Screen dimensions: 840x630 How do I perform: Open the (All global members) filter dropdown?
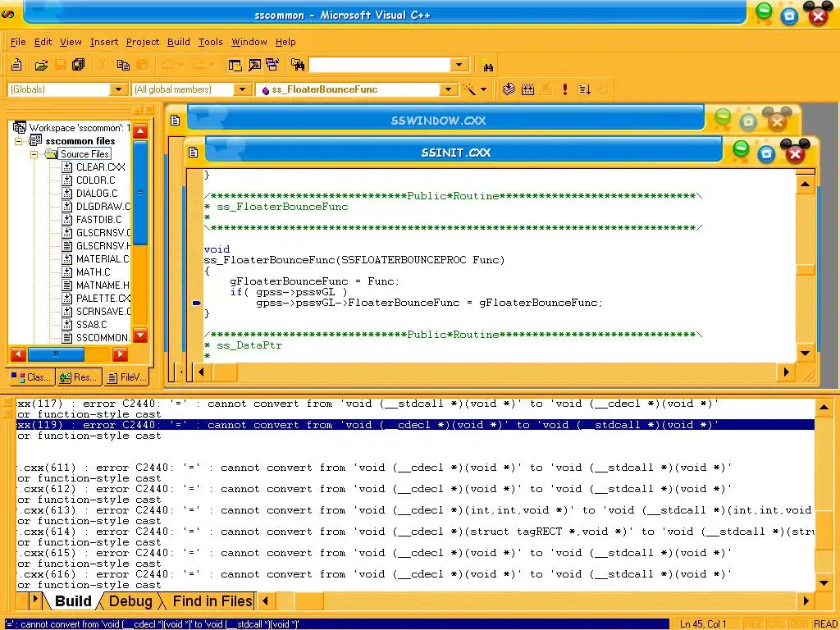pyautogui.click(x=242, y=89)
